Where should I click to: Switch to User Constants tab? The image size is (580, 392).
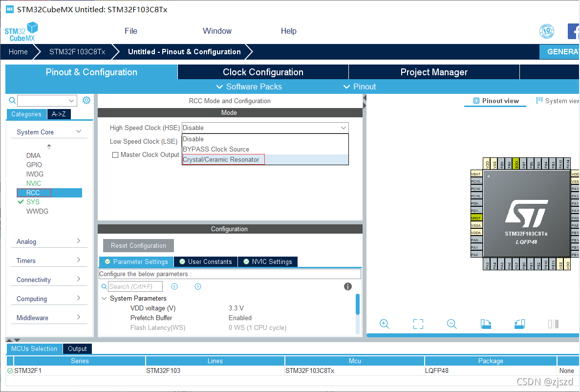(x=206, y=261)
